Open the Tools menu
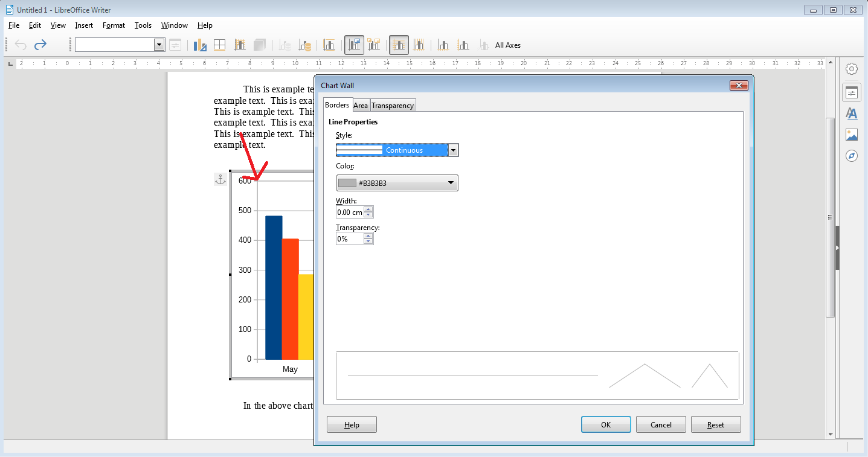Image resolution: width=868 pixels, height=457 pixels. point(143,25)
